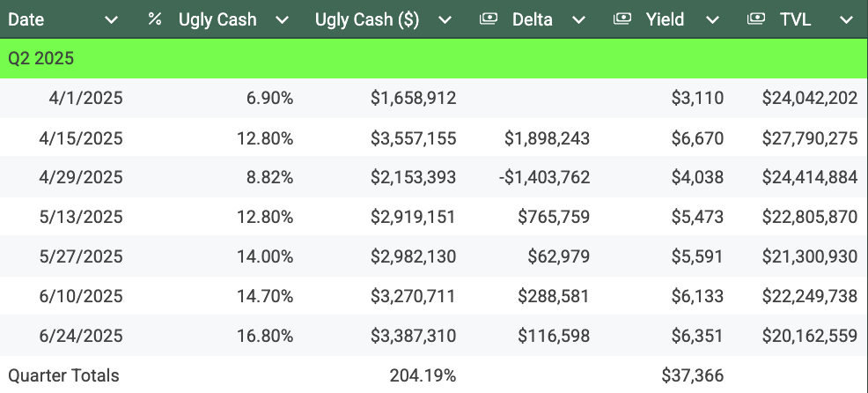The image size is (868, 393).
Task: Click the Date column header label
Action: coord(26,19)
